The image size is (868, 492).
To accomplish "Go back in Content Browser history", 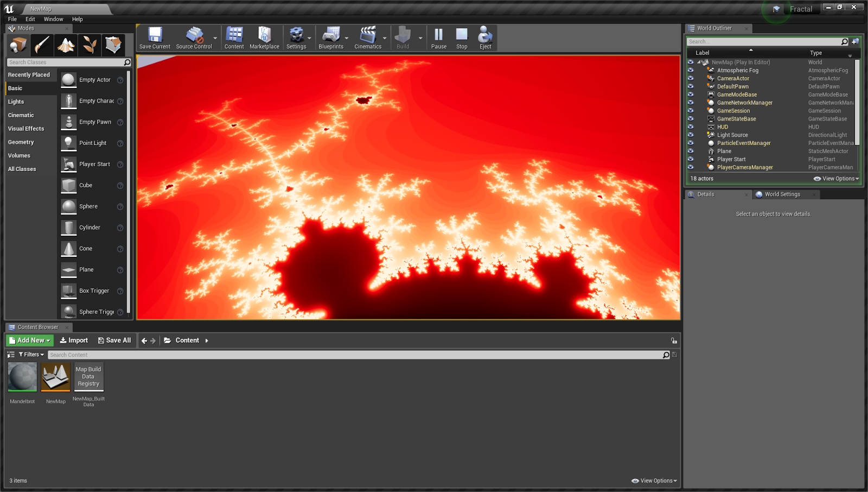I will [144, 340].
